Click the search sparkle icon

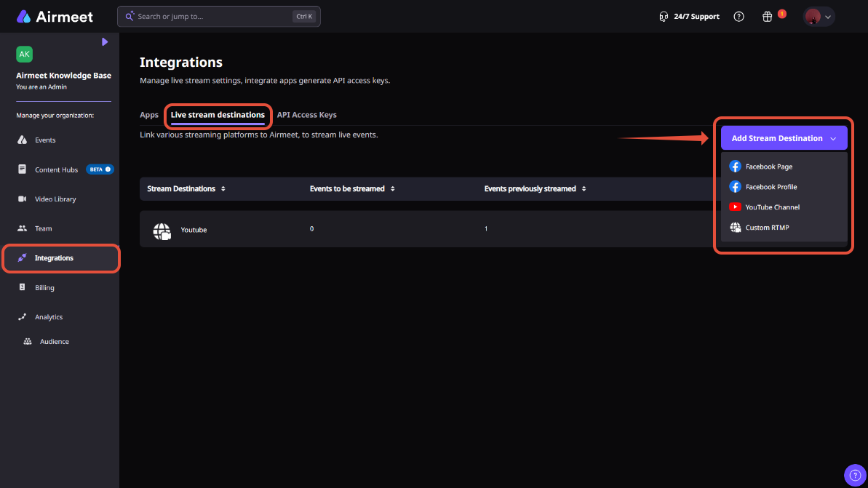pyautogui.click(x=130, y=16)
